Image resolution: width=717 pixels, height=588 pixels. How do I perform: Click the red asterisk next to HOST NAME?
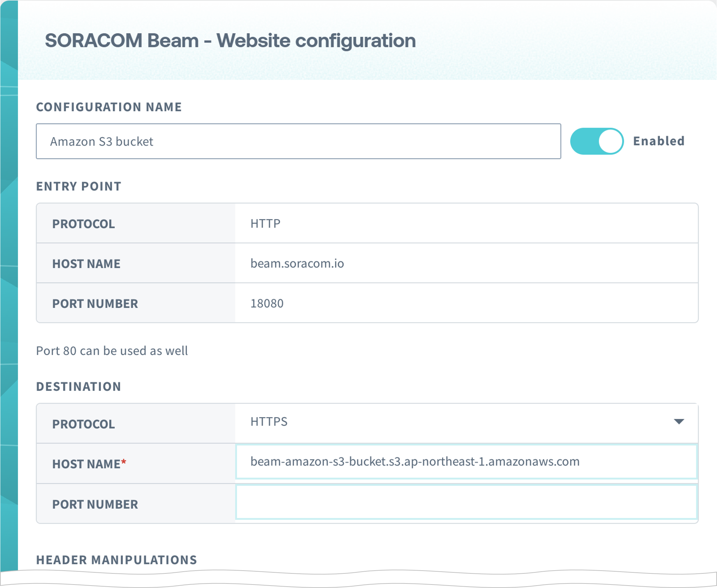click(124, 461)
